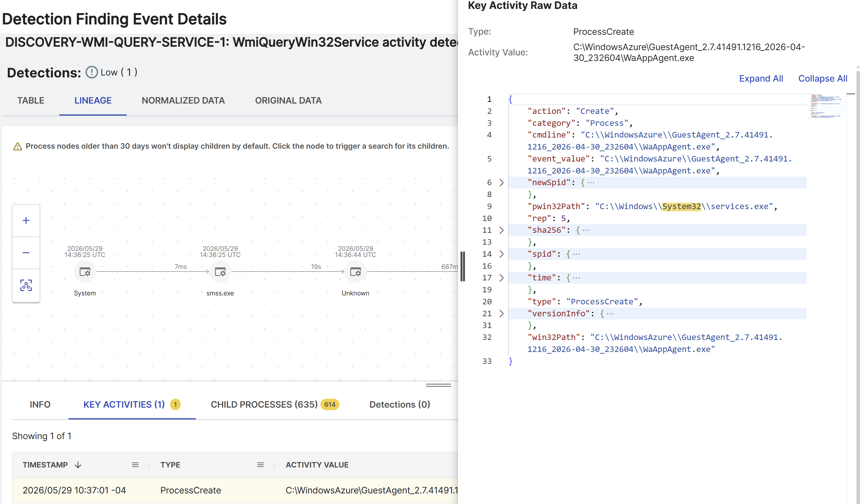The width and height of the screenshot is (862, 504).
Task: Click the Expand All link
Action: click(761, 78)
